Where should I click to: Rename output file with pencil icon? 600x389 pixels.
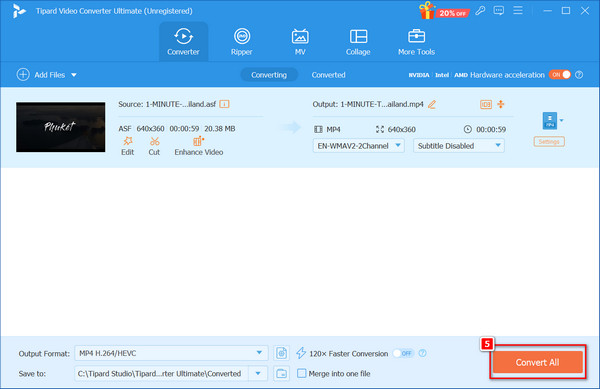click(432, 104)
